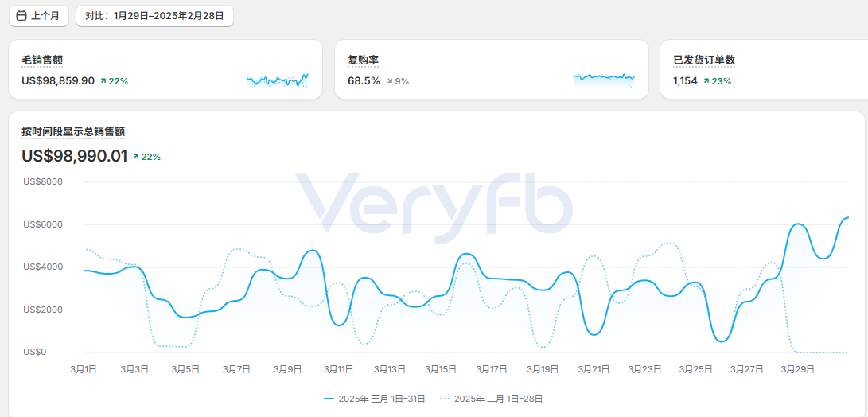
Task: Open the 对比 comparison date range button
Action: (154, 16)
